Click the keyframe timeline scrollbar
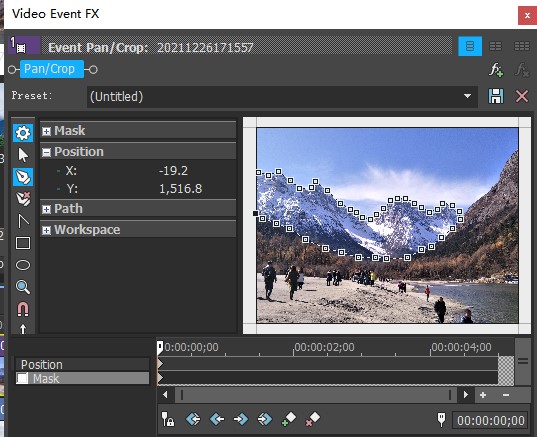 coord(315,395)
